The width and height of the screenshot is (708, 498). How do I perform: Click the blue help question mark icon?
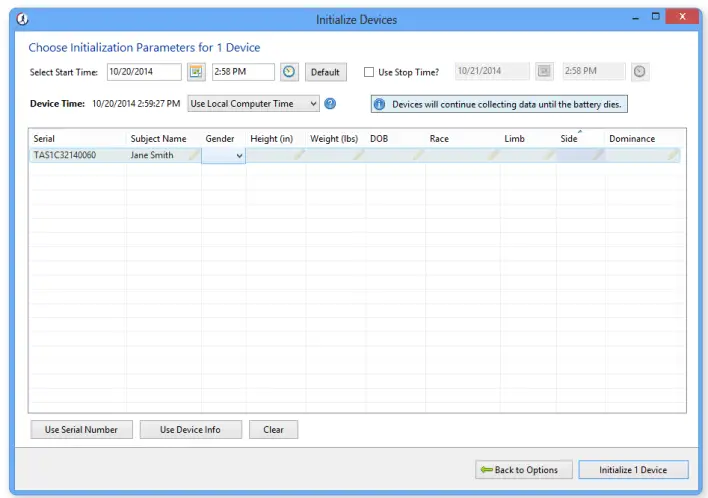click(x=331, y=103)
